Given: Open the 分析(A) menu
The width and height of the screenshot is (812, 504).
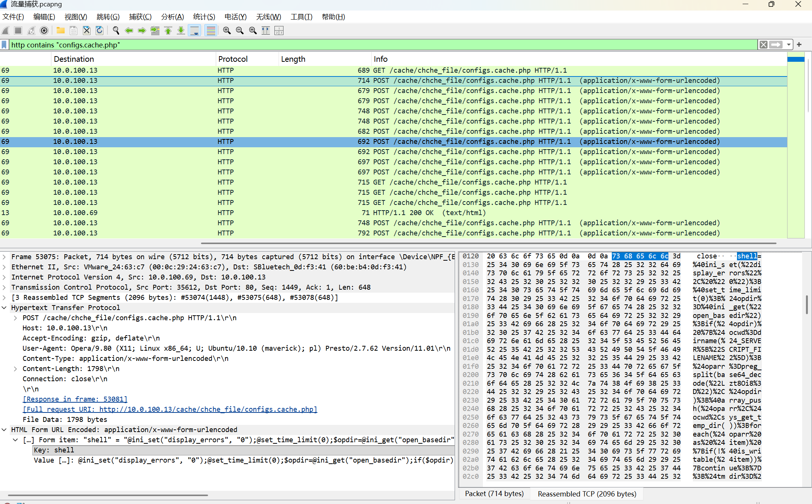Looking at the screenshot, I should (172, 17).
